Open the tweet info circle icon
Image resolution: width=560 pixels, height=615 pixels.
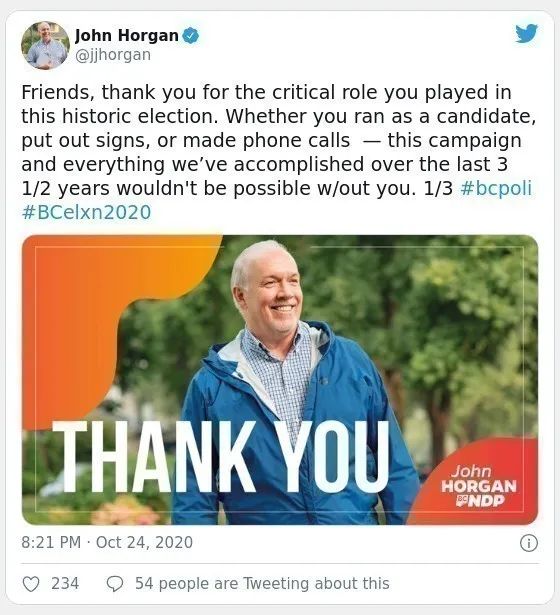(x=529, y=543)
